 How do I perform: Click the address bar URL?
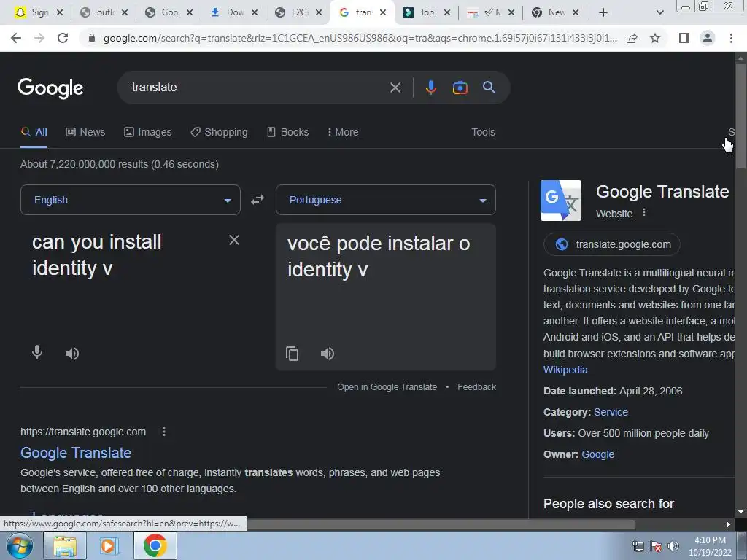tap(360, 38)
